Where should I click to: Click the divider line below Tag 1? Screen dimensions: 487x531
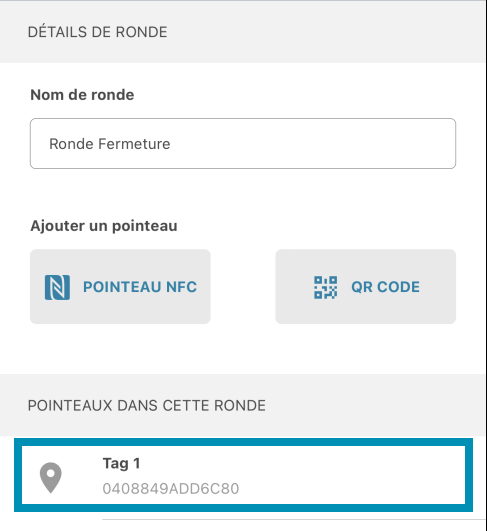coord(294,519)
